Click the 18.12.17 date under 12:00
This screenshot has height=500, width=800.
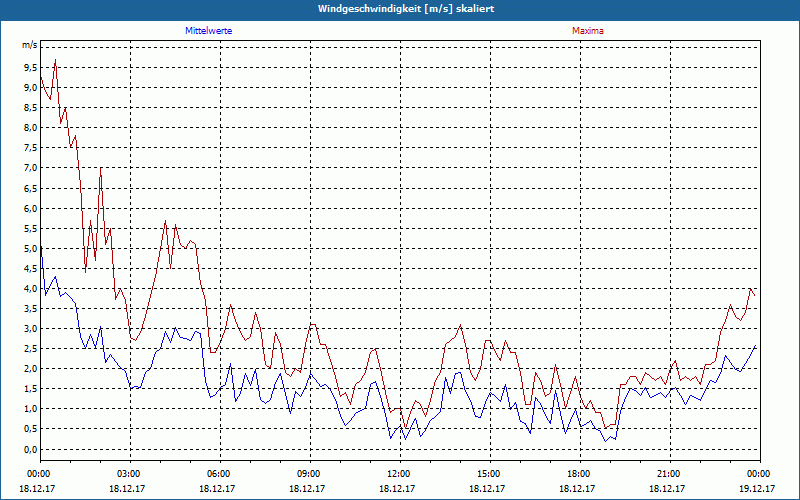pos(397,489)
